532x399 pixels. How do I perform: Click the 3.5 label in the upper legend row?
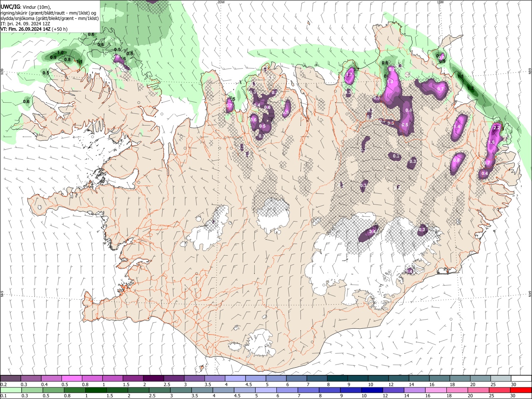[208, 384]
